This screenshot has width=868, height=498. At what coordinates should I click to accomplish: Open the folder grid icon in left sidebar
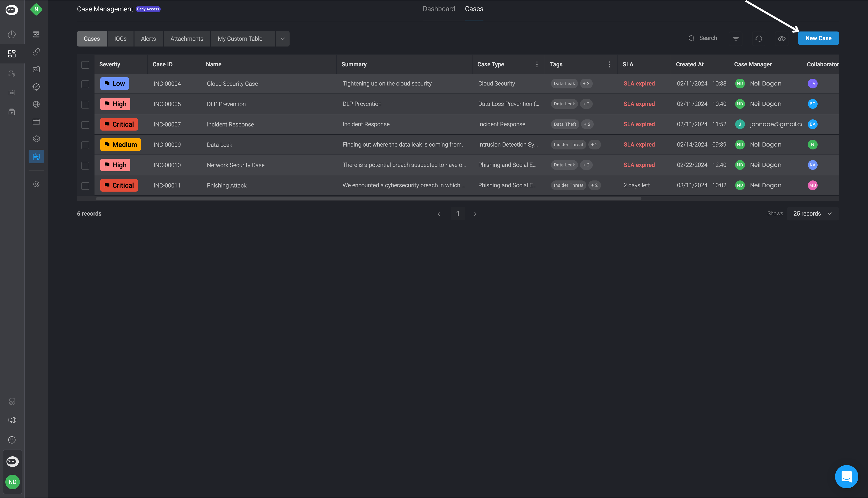click(x=12, y=93)
